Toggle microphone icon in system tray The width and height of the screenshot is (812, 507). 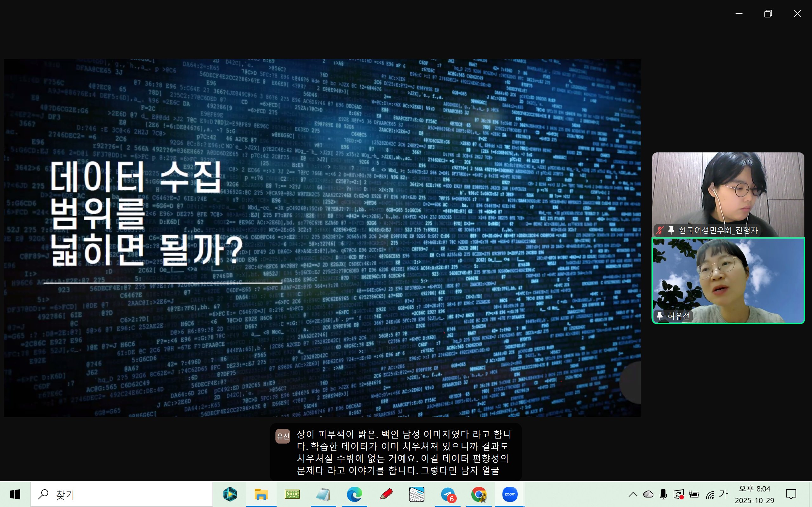point(663,494)
